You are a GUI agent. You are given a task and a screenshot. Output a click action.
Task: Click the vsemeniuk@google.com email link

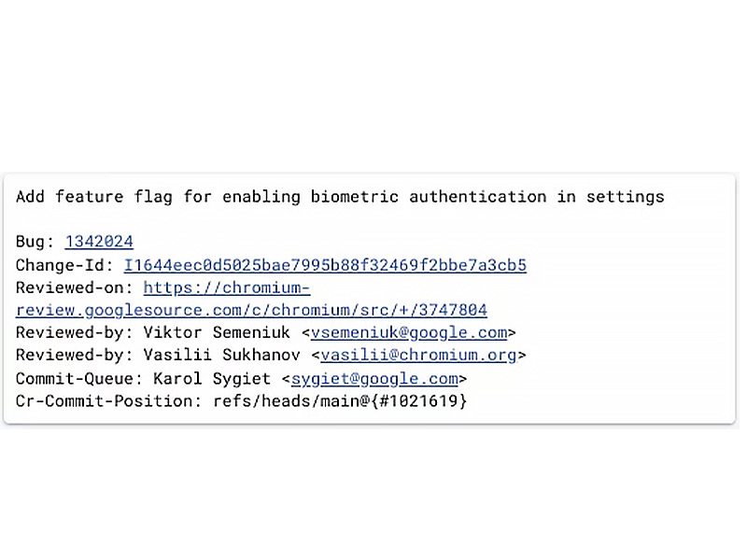point(409,332)
